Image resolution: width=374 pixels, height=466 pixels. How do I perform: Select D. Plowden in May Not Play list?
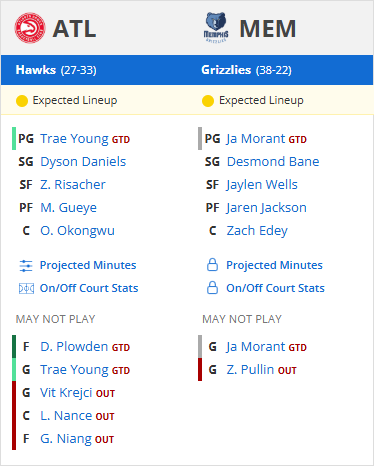(74, 347)
